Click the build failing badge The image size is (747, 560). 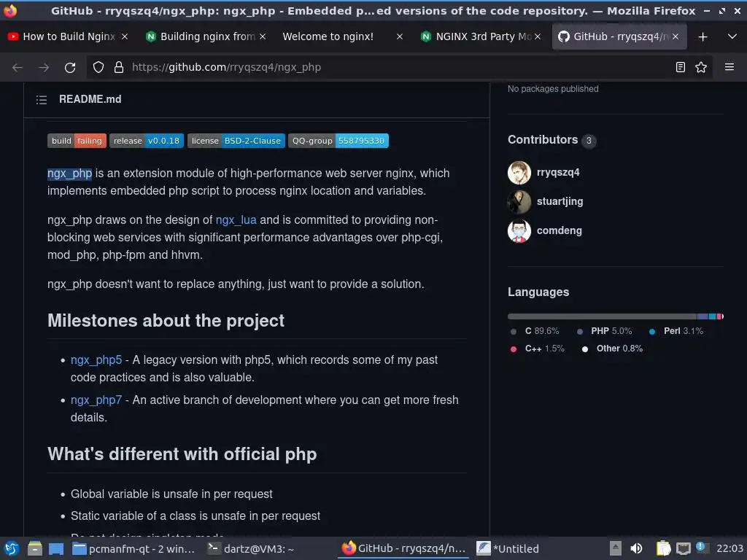[77, 141]
